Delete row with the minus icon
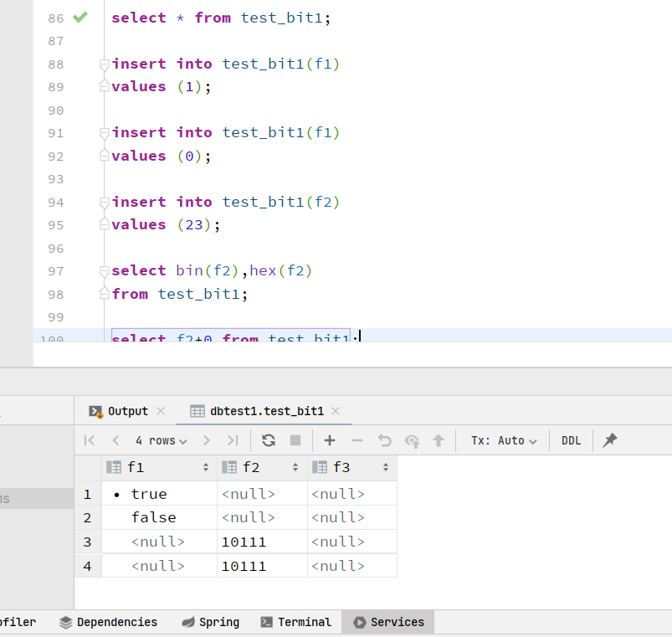The height and width of the screenshot is (637, 672). click(x=357, y=440)
